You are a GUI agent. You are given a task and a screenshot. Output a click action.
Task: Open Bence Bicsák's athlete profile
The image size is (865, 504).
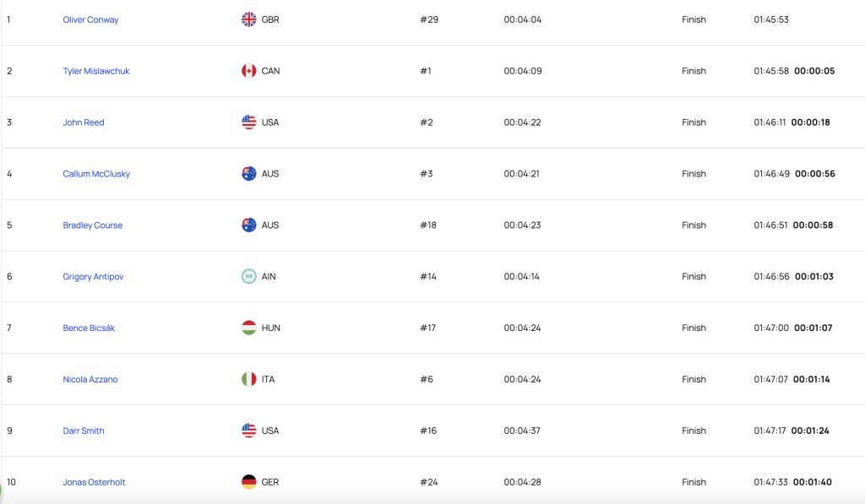pyautogui.click(x=89, y=328)
